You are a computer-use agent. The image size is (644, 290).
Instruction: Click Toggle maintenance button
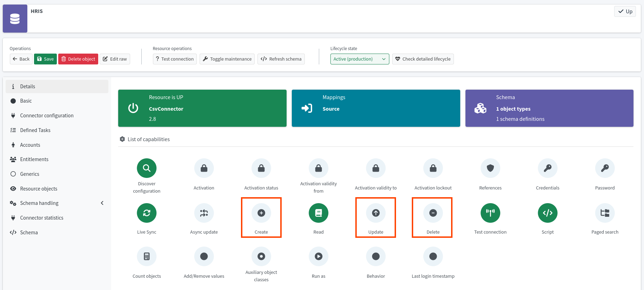227,59
